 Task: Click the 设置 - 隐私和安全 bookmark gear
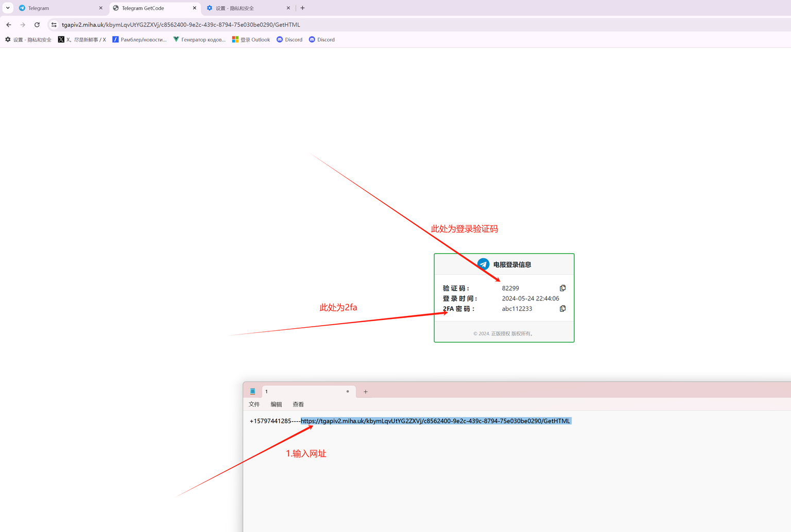(x=7, y=39)
